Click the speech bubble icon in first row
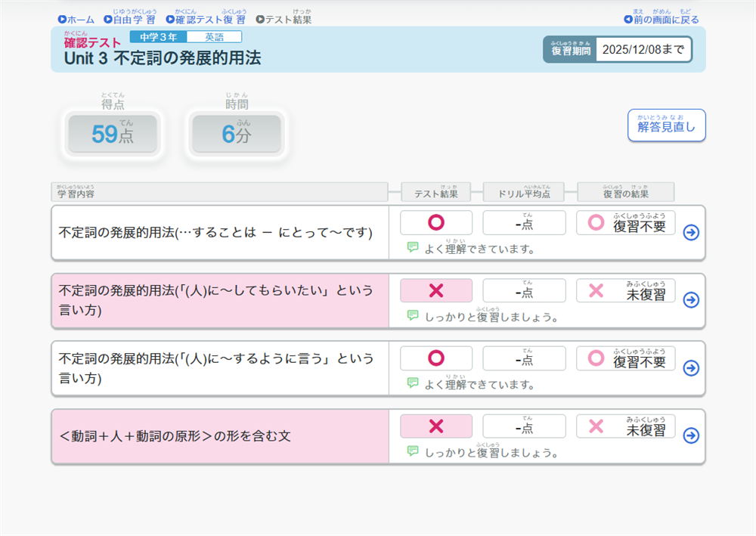The height and width of the screenshot is (536, 756). (x=412, y=247)
